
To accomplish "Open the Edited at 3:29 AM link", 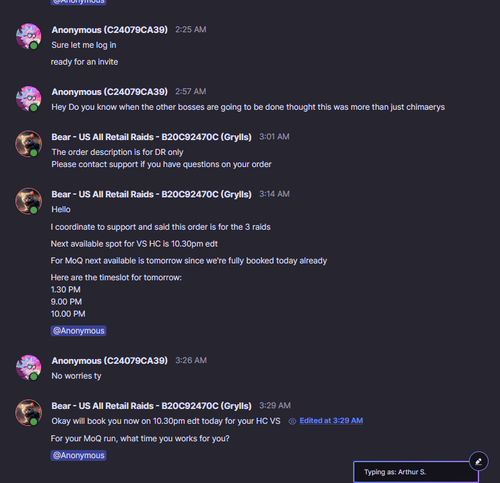I will 331,421.
